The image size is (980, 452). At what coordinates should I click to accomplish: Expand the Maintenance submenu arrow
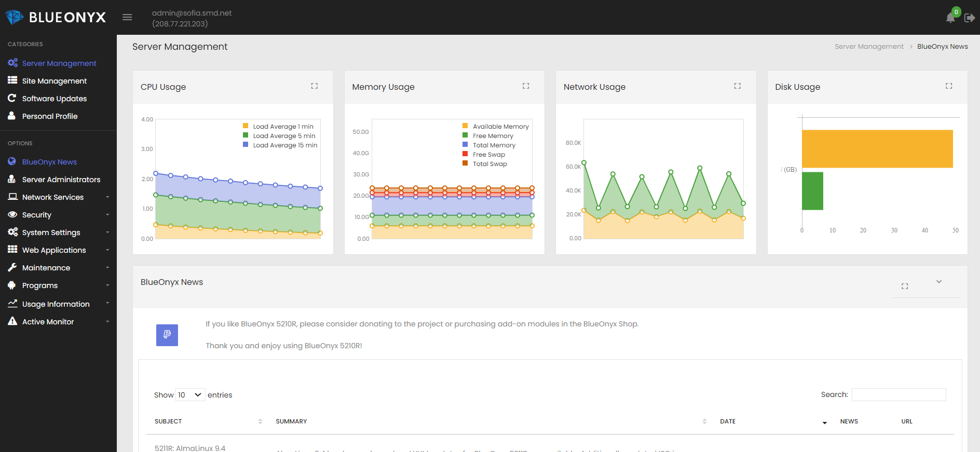[x=107, y=268]
